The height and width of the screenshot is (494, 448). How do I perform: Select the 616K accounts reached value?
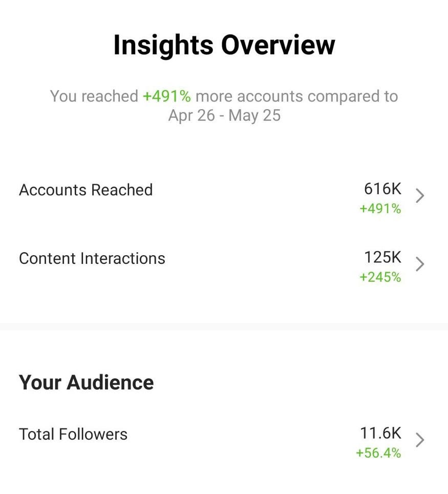coord(383,189)
